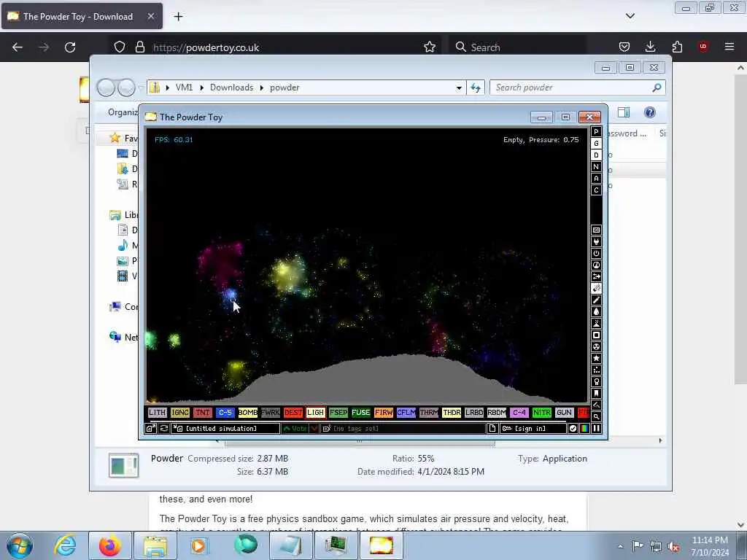Open the Electronics category in Powder Toy
Image resolution: width=747 pixels, height=560 pixels.
[x=596, y=242]
